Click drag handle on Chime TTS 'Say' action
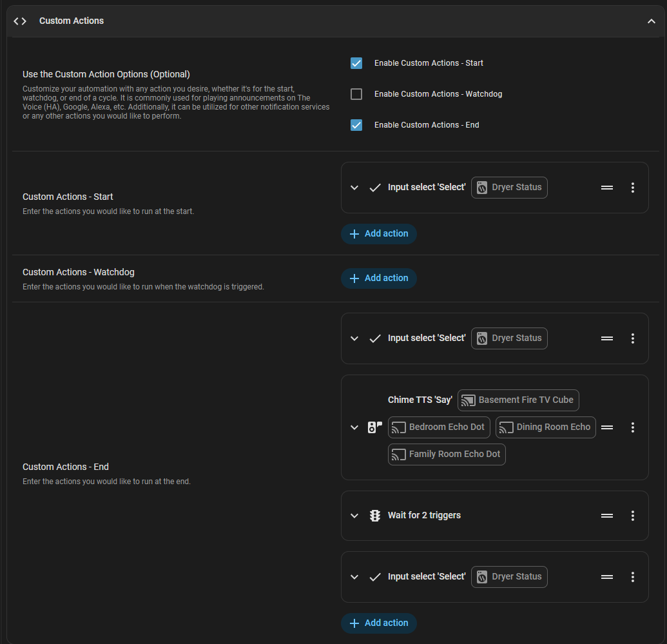This screenshot has height=644, width=667. coord(606,427)
